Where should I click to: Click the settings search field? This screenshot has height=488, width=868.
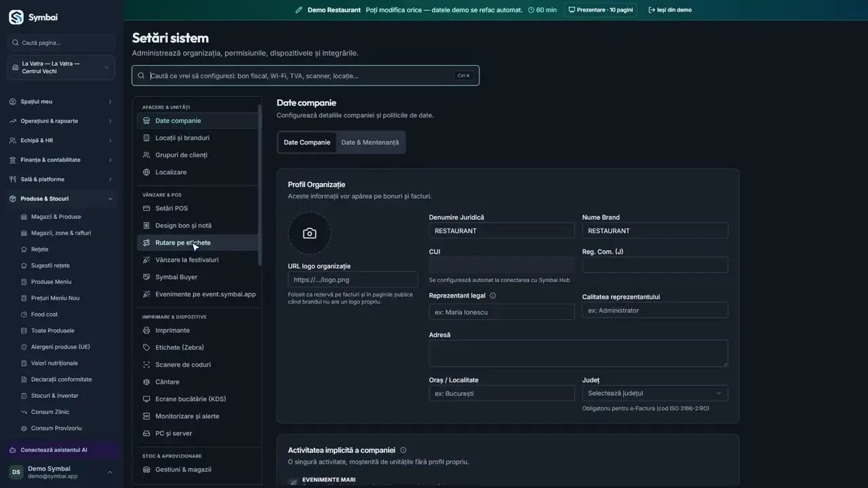tap(305, 76)
